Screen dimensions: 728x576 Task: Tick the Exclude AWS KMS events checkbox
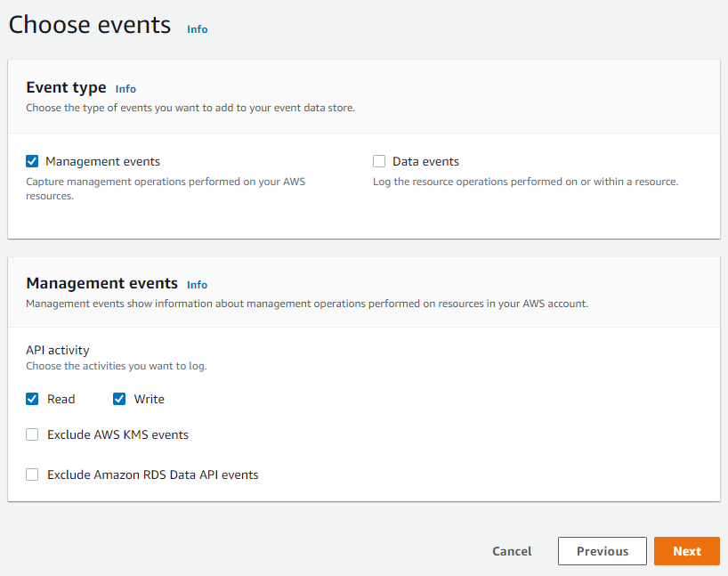[32, 434]
